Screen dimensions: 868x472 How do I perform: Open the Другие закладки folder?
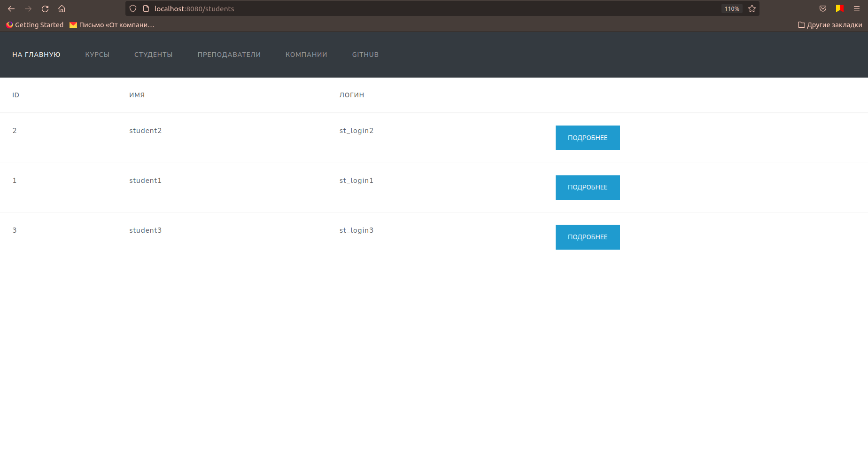(830, 25)
